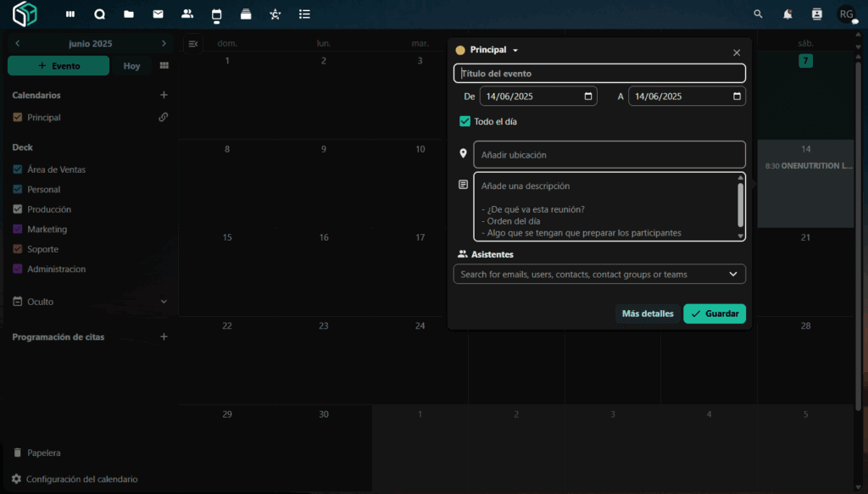Click the Más detalles button
The height and width of the screenshot is (494, 868).
point(648,314)
